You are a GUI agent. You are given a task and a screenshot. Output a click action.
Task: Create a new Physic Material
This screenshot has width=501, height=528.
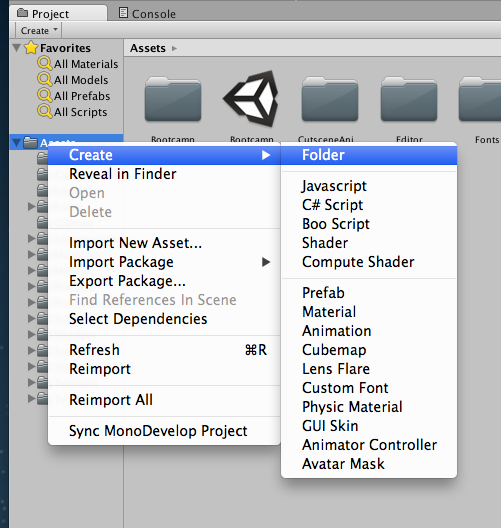369,407
